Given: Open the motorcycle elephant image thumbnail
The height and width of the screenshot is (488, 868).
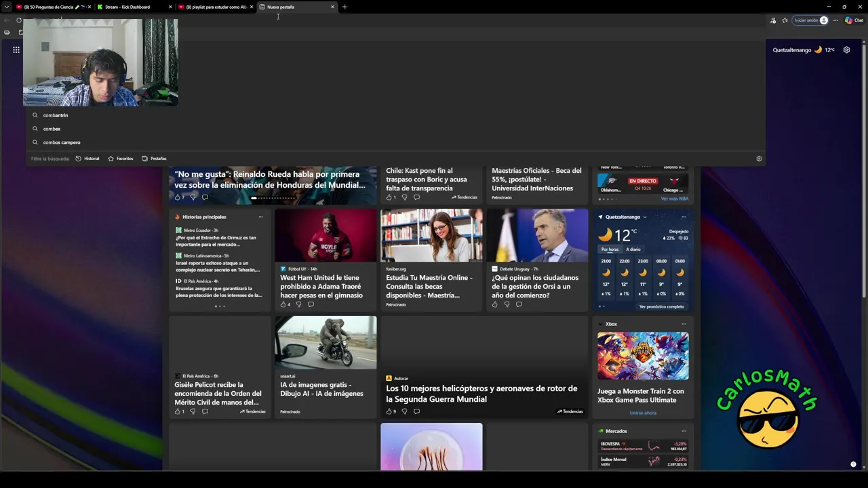Looking at the screenshot, I should pos(325,342).
